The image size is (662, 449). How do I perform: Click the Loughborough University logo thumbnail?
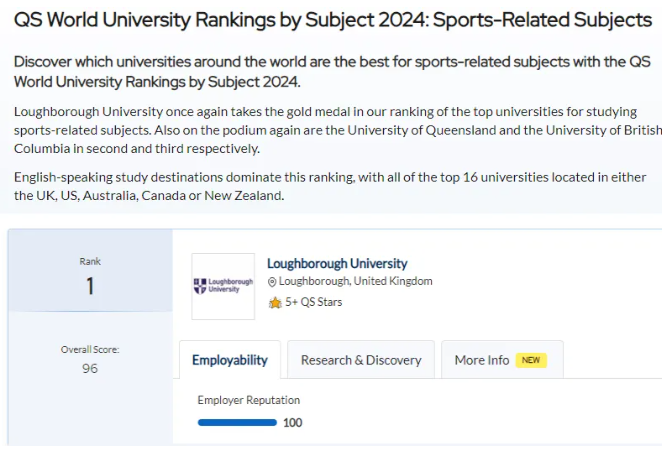pyautogui.click(x=222, y=286)
